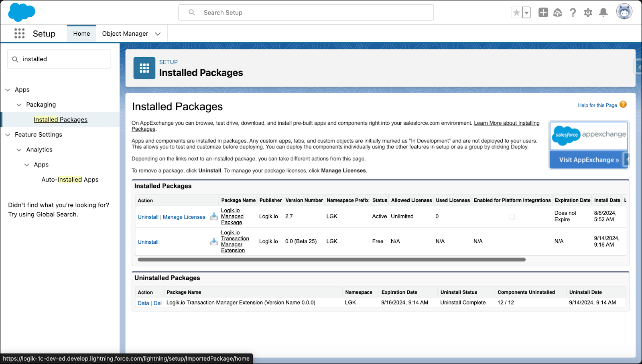The image size is (642, 364).
Task: Collapse the Analytics tree node
Action: 19,150
